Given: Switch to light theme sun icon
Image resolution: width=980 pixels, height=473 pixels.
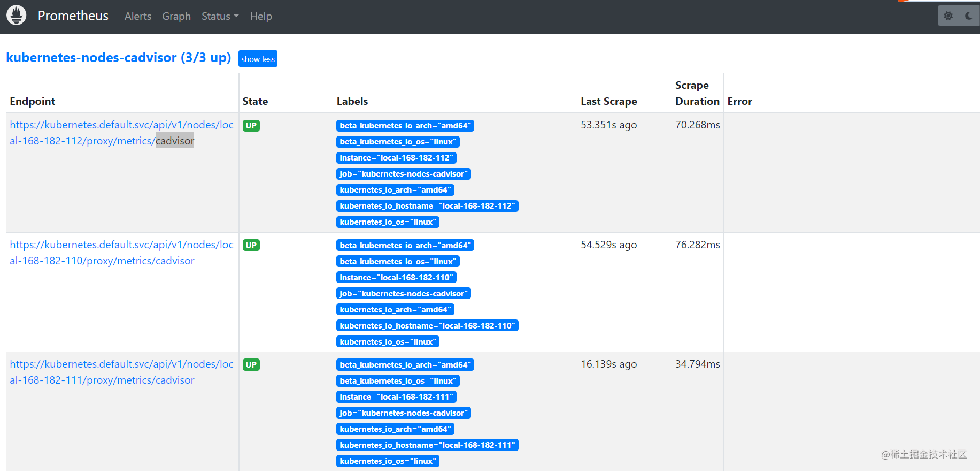Looking at the screenshot, I should [948, 16].
